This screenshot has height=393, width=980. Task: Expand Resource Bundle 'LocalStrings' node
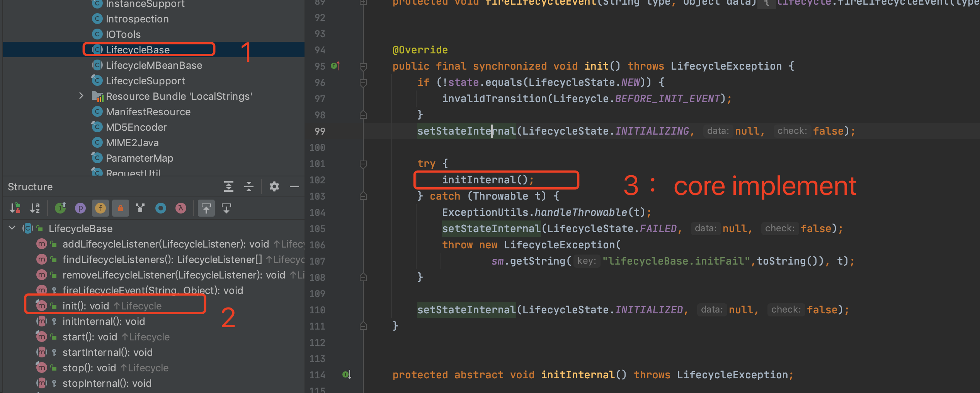(81, 96)
